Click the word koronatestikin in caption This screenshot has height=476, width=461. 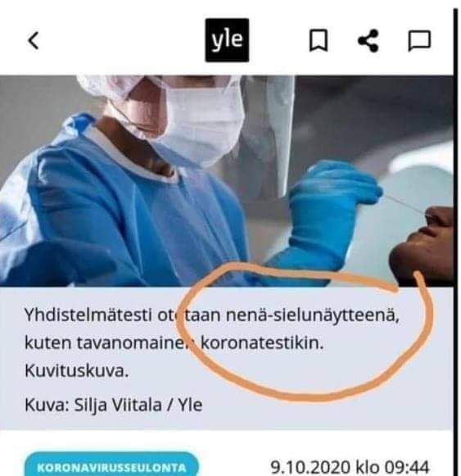pos(262,343)
